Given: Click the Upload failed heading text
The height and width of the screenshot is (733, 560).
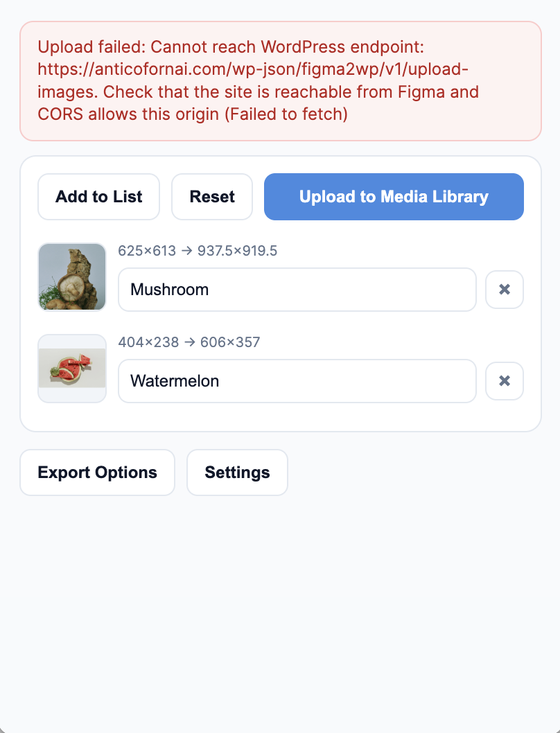Looking at the screenshot, I should [78, 47].
